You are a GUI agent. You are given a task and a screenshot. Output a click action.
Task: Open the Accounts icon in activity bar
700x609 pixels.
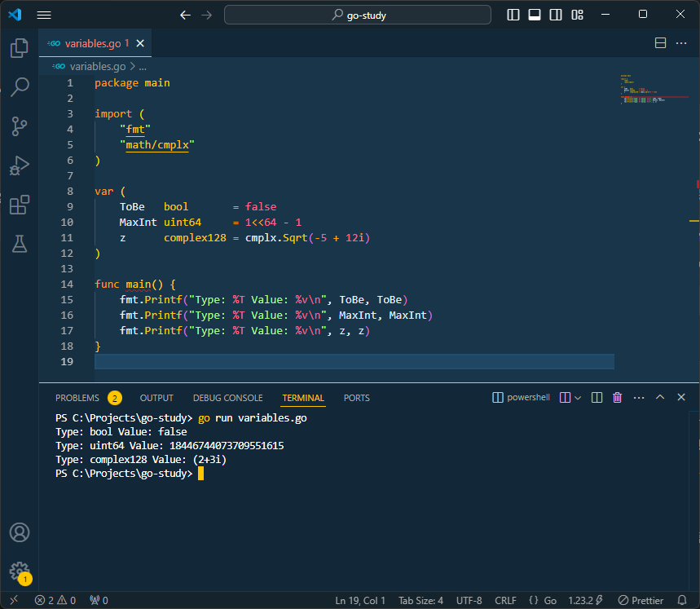pos(19,532)
